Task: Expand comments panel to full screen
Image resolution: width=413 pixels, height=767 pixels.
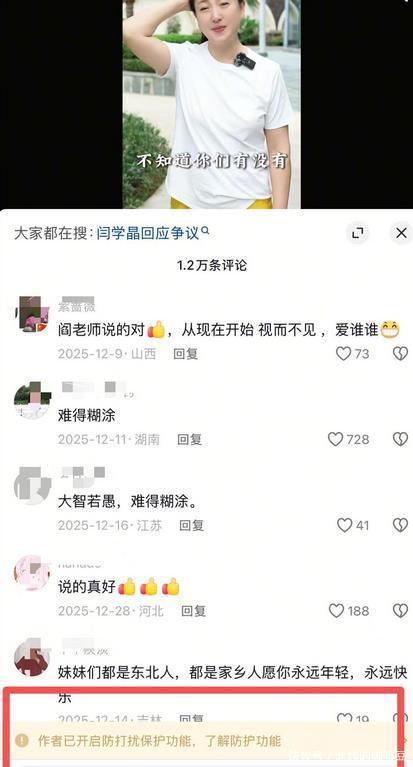Action: [358, 233]
